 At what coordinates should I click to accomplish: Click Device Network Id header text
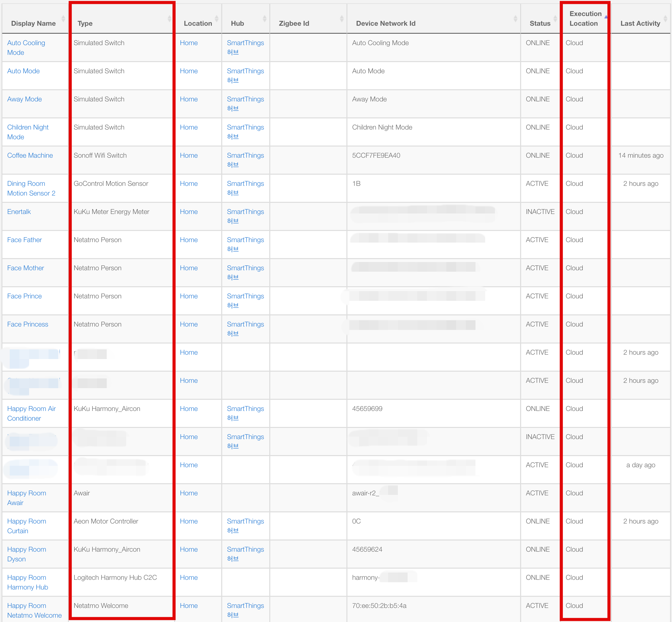(x=386, y=24)
